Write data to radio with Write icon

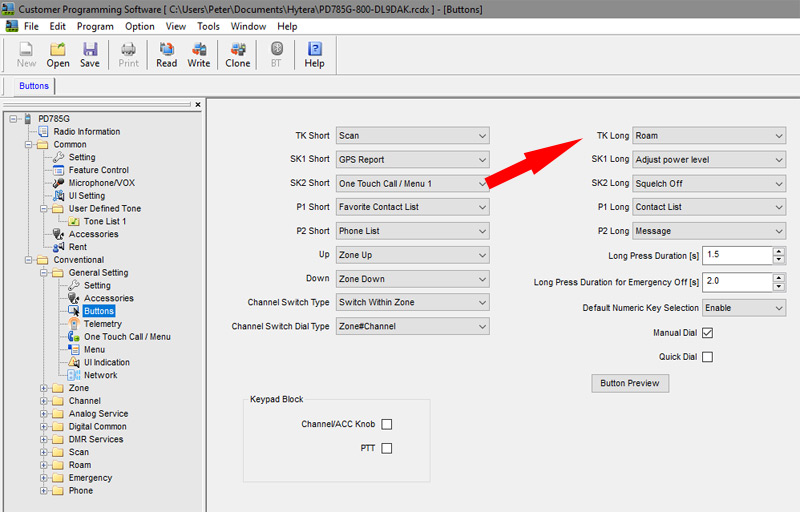198,55
